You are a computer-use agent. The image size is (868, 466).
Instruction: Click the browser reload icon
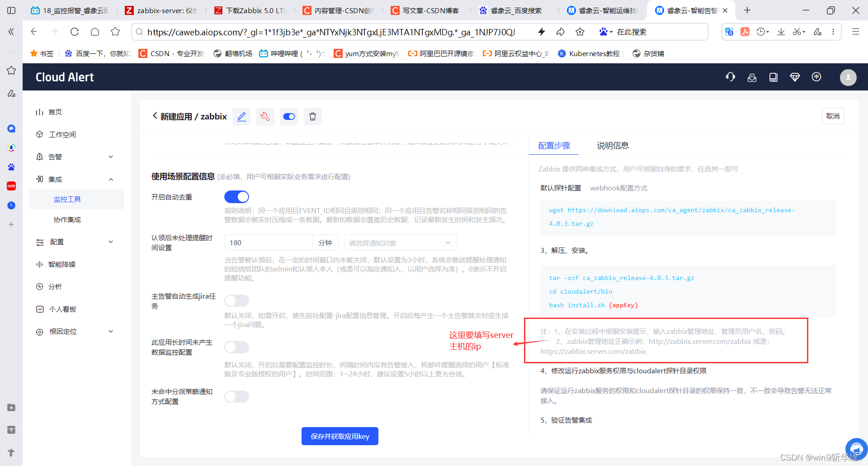tap(75, 32)
